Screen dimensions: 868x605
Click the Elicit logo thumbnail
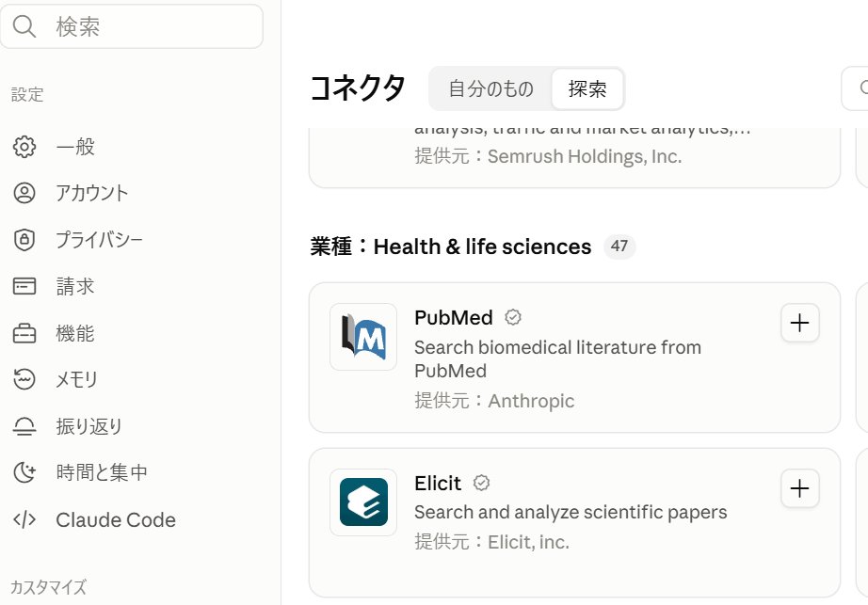tap(363, 502)
